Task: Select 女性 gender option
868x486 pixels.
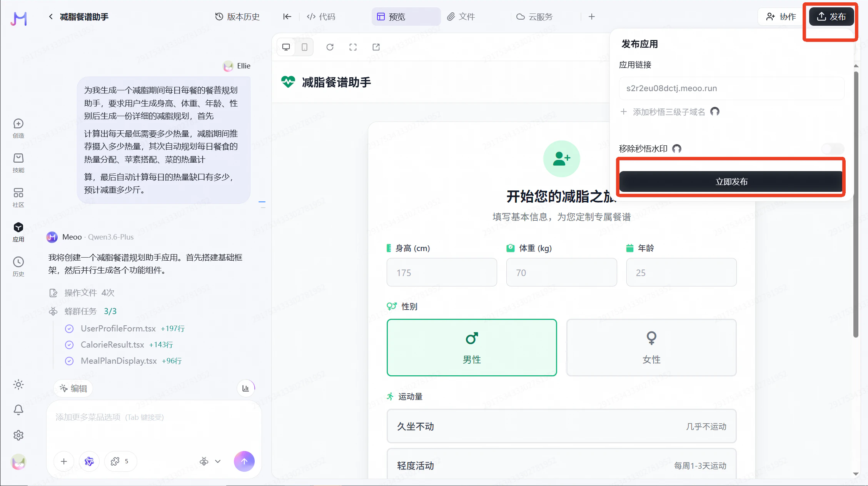Action: (651, 347)
